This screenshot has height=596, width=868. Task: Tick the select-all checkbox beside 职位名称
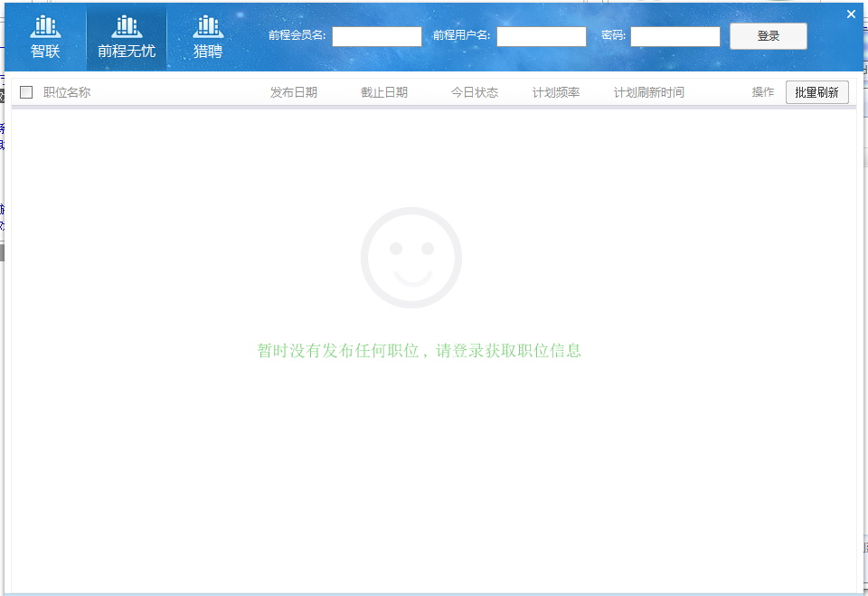coord(26,92)
